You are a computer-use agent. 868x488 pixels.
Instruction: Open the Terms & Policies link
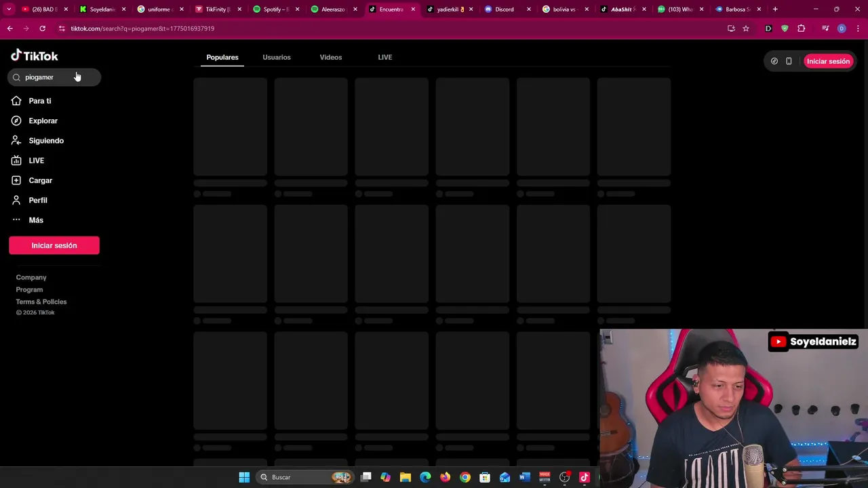click(x=41, y=302)
